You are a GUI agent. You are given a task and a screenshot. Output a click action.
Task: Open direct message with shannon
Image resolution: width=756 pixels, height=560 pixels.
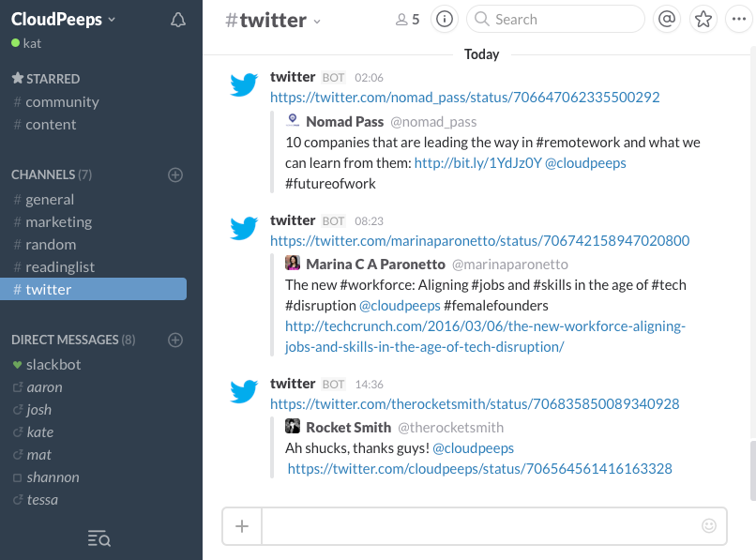pos(46,477)
